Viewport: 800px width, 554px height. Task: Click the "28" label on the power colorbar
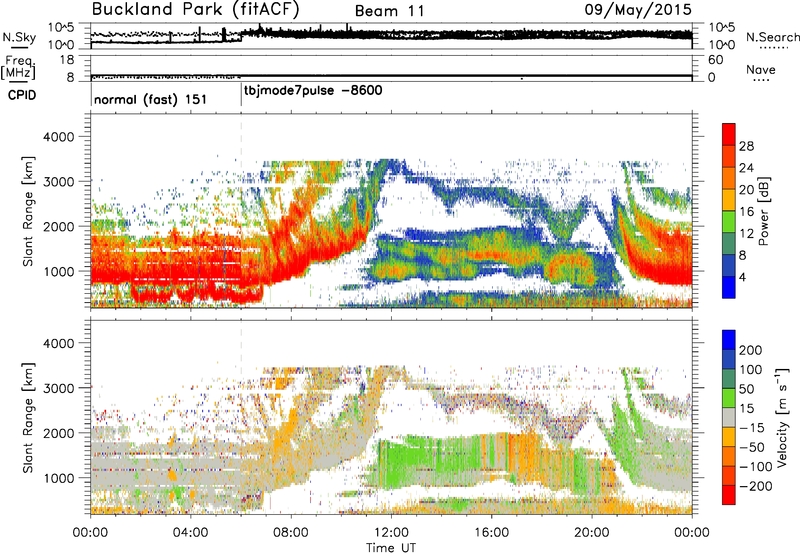coord(746,146)
